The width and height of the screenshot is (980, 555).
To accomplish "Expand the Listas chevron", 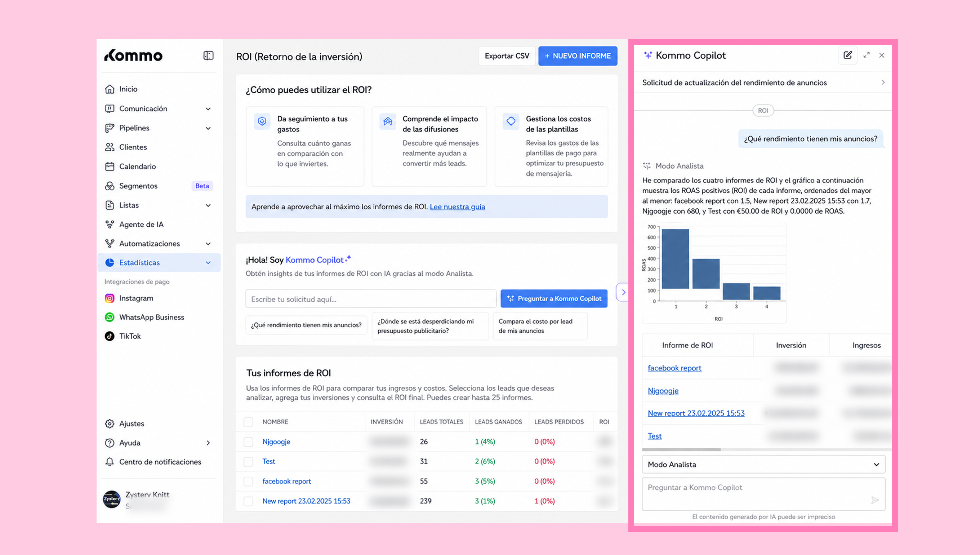I will pyautogui.click(x=208, y=205).
